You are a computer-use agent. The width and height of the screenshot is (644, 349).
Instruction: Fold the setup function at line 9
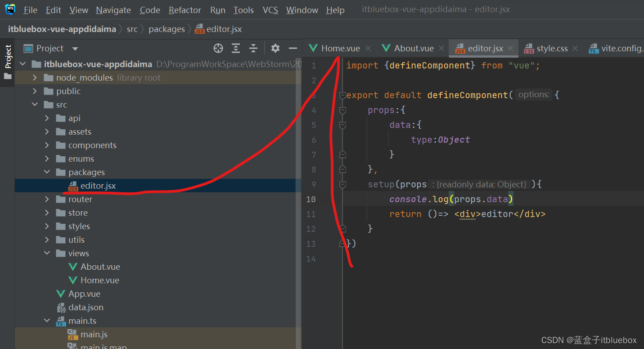point(342,184)
